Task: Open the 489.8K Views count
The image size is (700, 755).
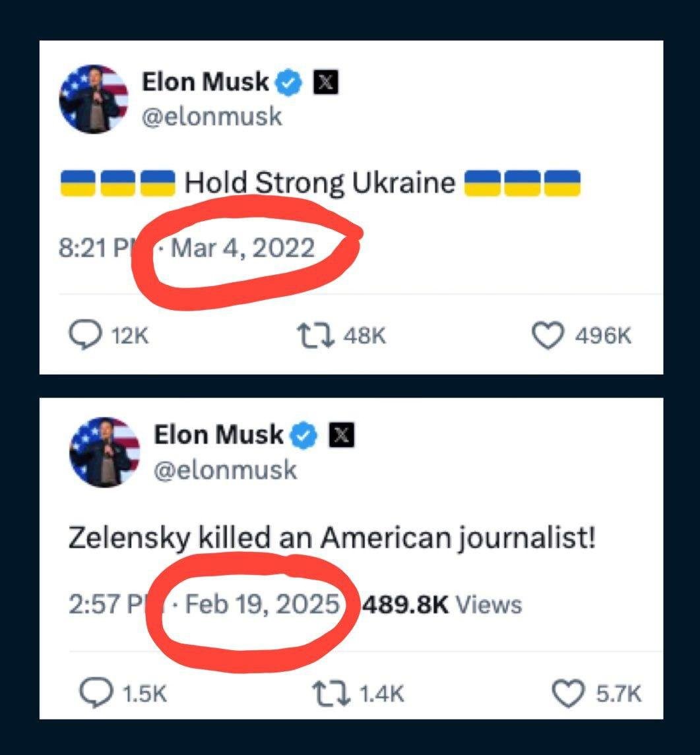Action: tap(440, 604)
